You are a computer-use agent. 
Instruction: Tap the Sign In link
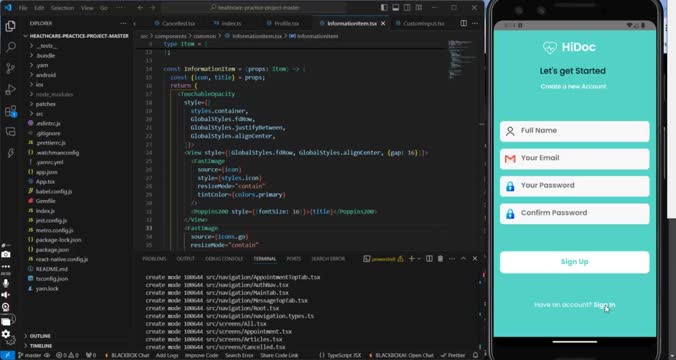(x=604, y=305)
